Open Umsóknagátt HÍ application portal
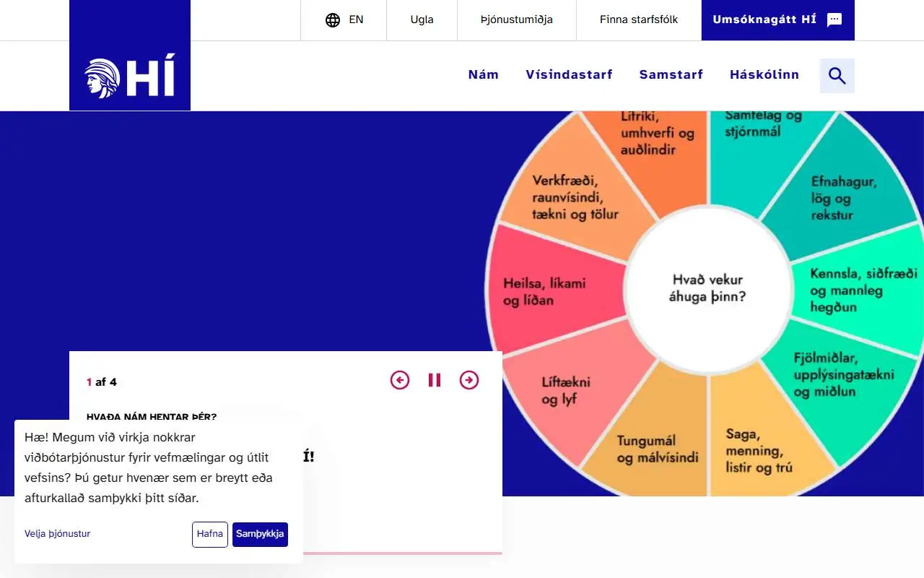The image size is (924, 578). 778,20
